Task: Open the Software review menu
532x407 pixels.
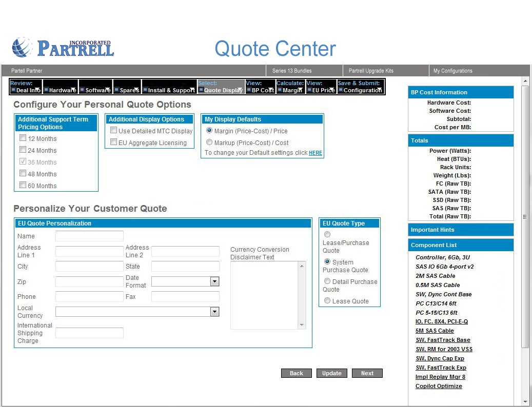Action: point(96,87)
